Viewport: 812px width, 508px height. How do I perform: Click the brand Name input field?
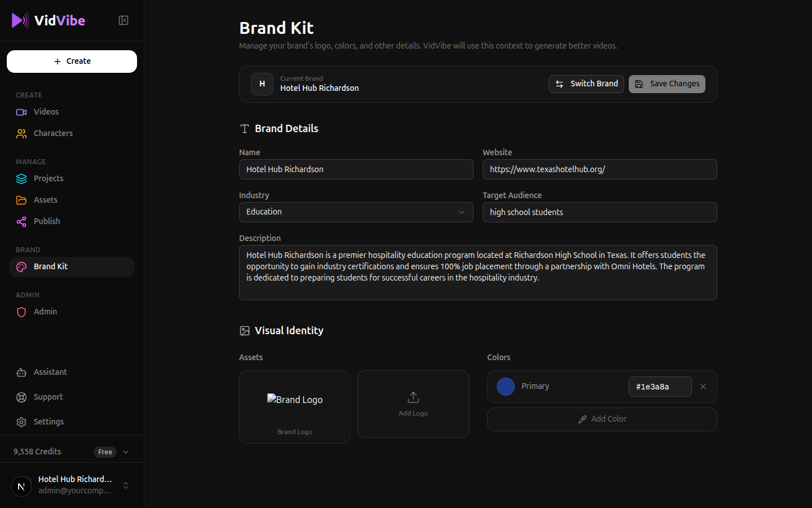point(356,169)
